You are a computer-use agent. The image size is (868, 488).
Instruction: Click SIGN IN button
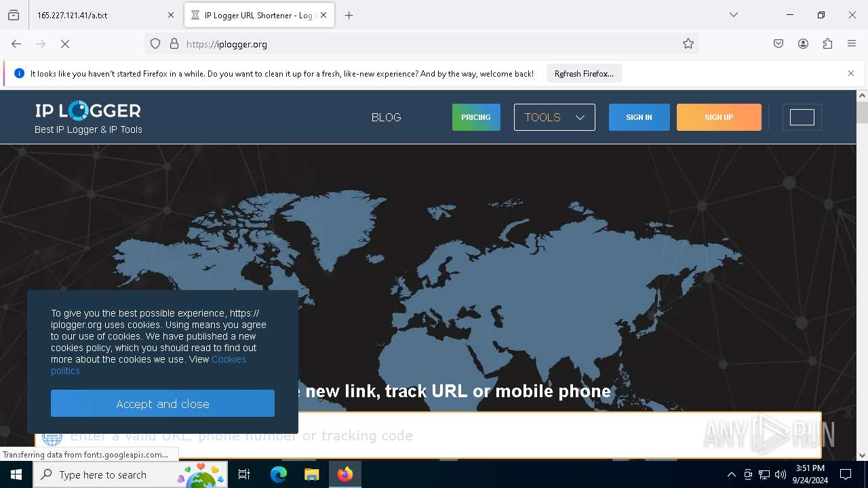[x=639, y=117]
